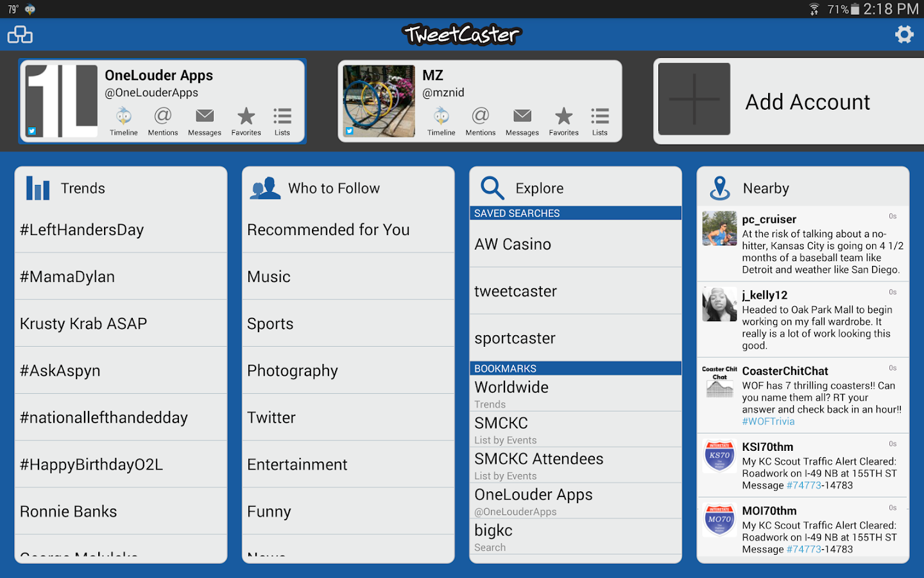This screenshot has width=924, height=578.
Task: Select Recommended for You category
Action: [x=348, y=230]
